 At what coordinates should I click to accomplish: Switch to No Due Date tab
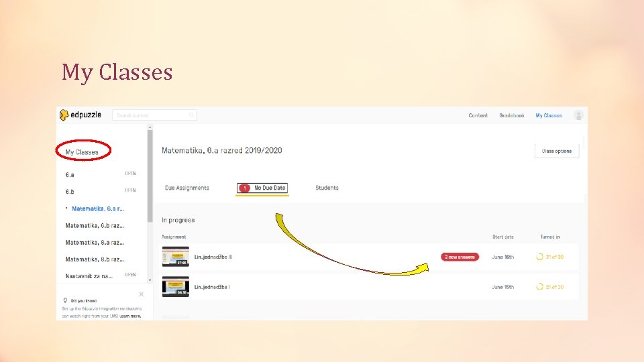(x=262, y=188)
